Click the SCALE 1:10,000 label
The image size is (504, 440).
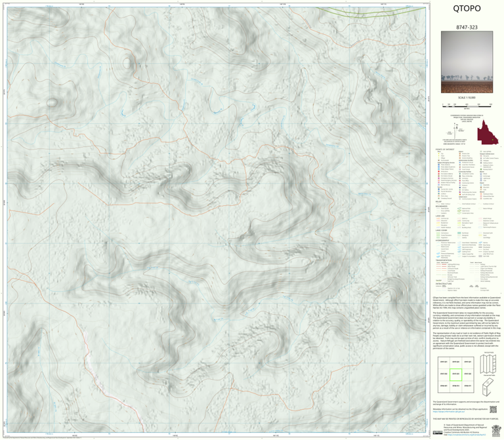(467, 98)
